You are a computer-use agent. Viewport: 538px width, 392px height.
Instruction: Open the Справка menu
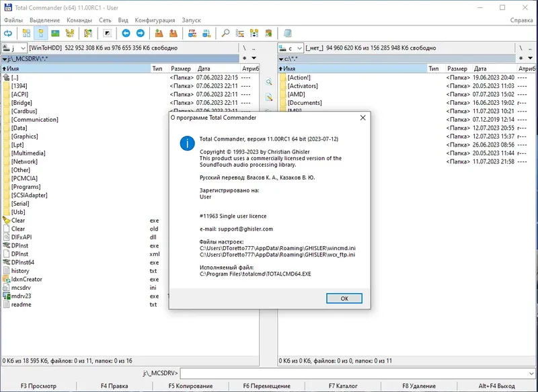[521, 20]
